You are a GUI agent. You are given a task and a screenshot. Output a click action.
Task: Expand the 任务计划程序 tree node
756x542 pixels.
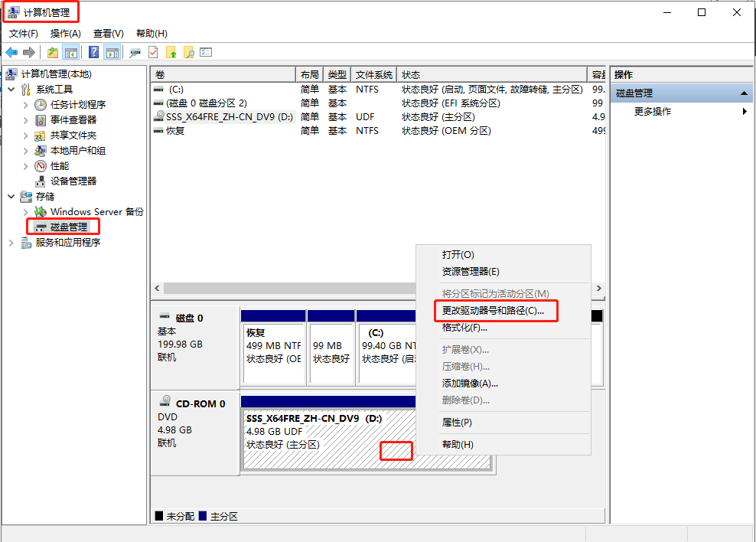coord(26,105)
